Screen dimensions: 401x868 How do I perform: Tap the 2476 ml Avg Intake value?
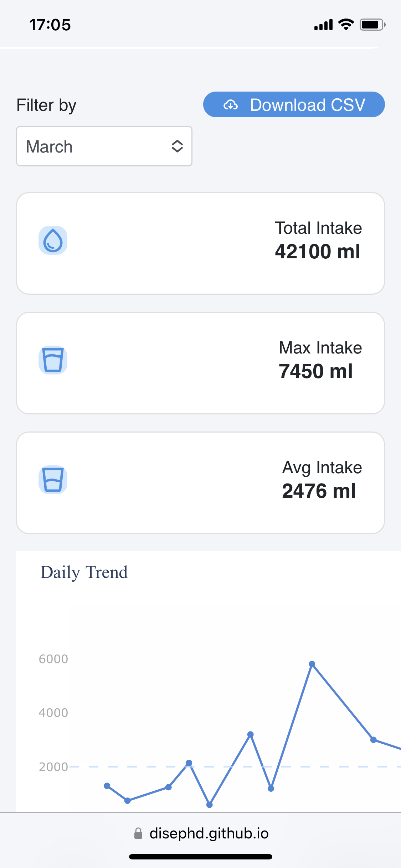pos(319,491)
